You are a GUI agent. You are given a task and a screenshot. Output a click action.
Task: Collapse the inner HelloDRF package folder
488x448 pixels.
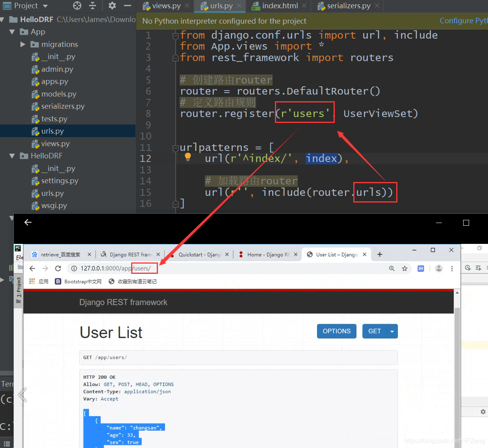[x=12, y=156]
